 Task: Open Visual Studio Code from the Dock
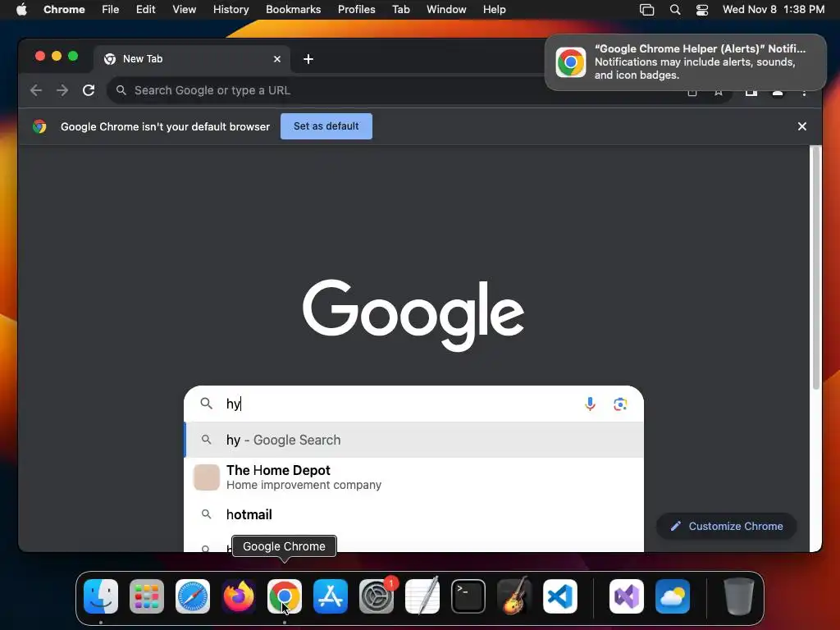click(x=560, y=596)
